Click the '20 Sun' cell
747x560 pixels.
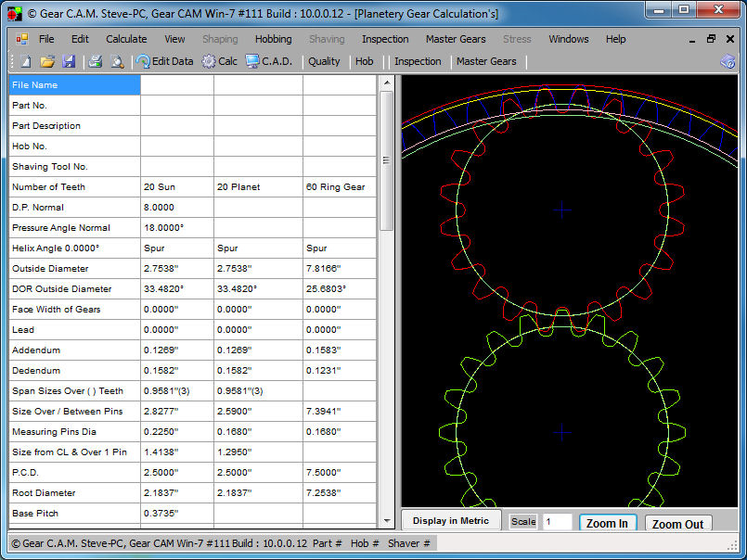tap(177, 187)
